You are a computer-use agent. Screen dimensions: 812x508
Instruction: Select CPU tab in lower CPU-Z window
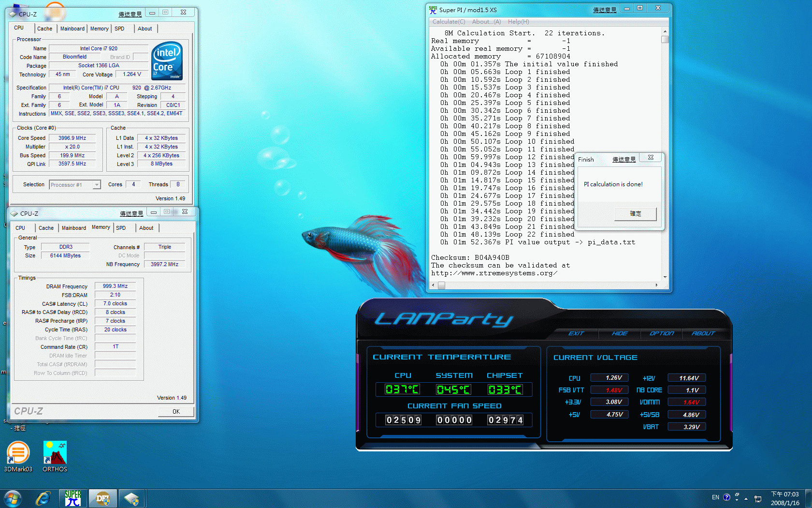pyautogui.click(x=20, y=228)
